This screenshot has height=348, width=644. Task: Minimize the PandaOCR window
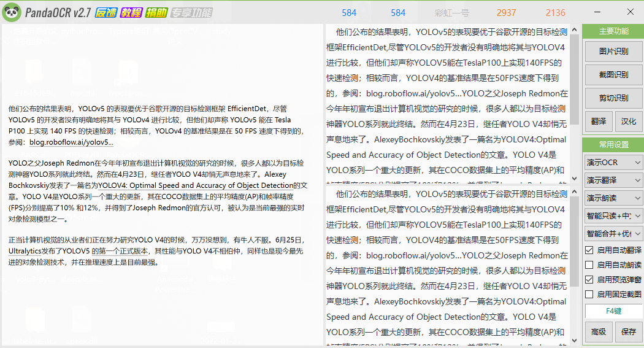[597, 12]
